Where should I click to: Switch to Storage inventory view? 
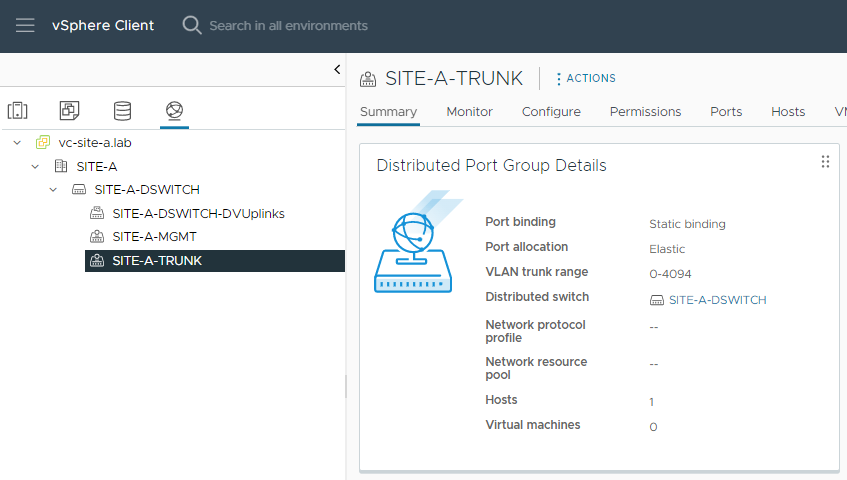point(122,111)
